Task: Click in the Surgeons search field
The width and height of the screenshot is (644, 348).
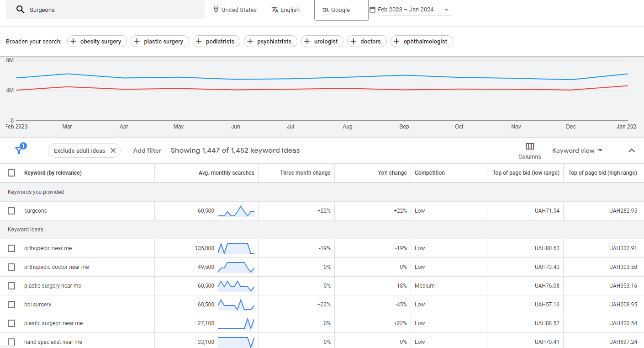Action: click(114, 10)
